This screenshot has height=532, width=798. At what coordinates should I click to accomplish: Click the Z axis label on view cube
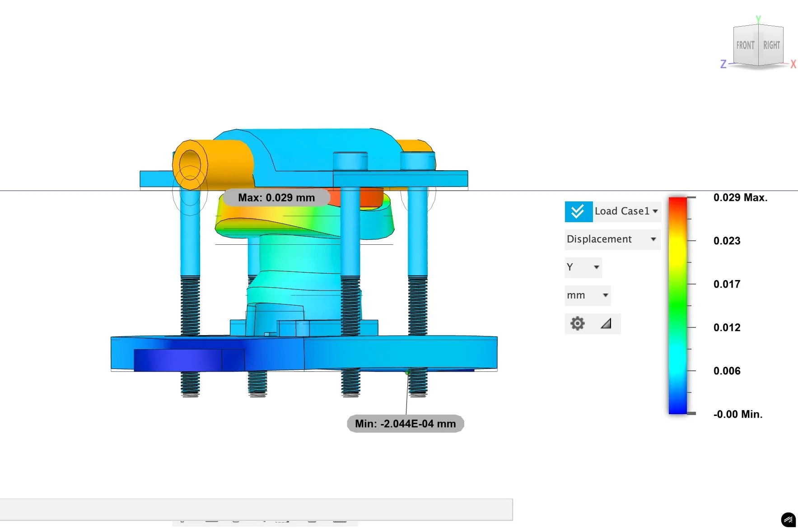723,64
